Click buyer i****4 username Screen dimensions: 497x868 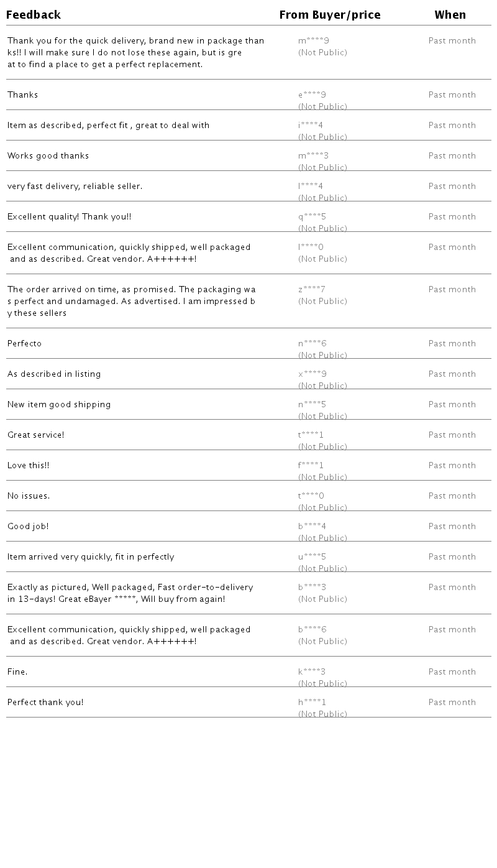[310, 126]
